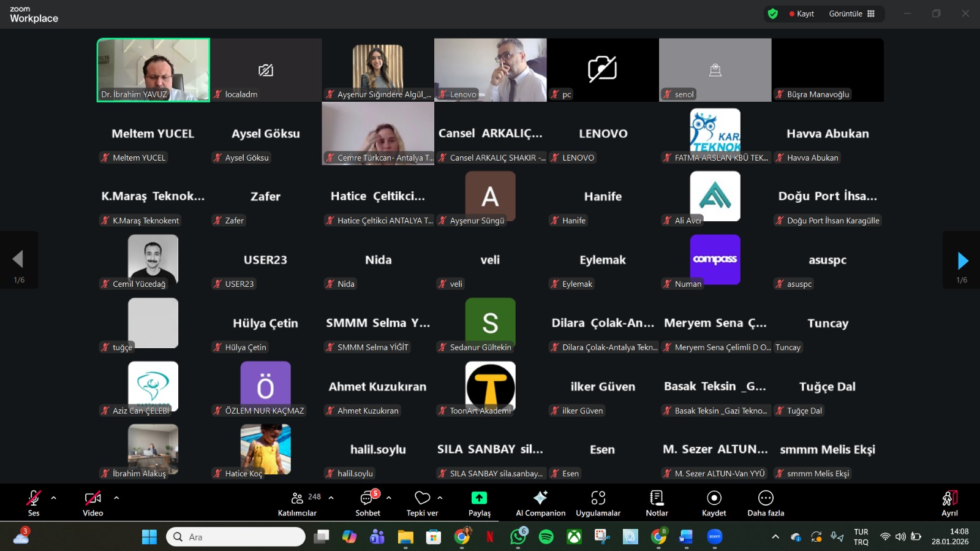The image size is (980, 551).
Task: Open the Notlar notes tool
Action: 657,503
